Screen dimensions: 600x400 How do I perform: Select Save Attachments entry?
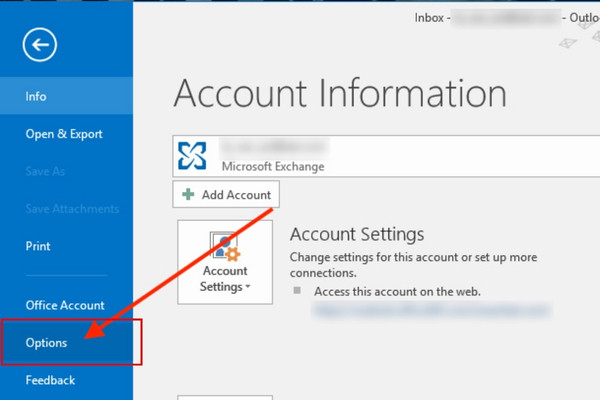[67, 209]
